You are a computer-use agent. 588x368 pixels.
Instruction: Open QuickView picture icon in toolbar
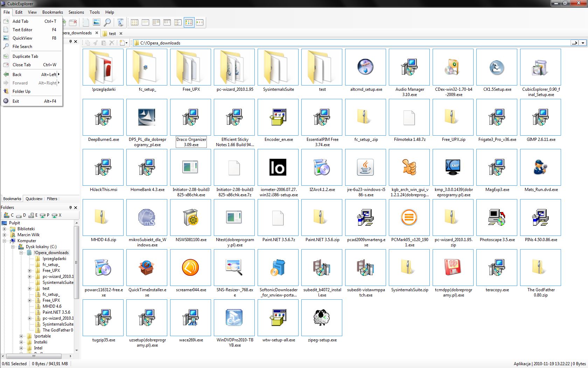tap(97, 22)
